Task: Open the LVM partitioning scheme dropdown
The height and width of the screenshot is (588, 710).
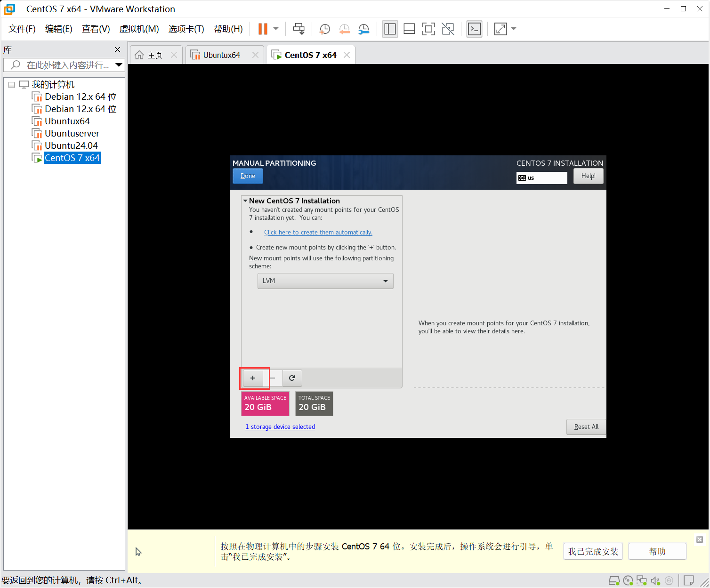Action: pyautogui.click(x=325, y=281)
